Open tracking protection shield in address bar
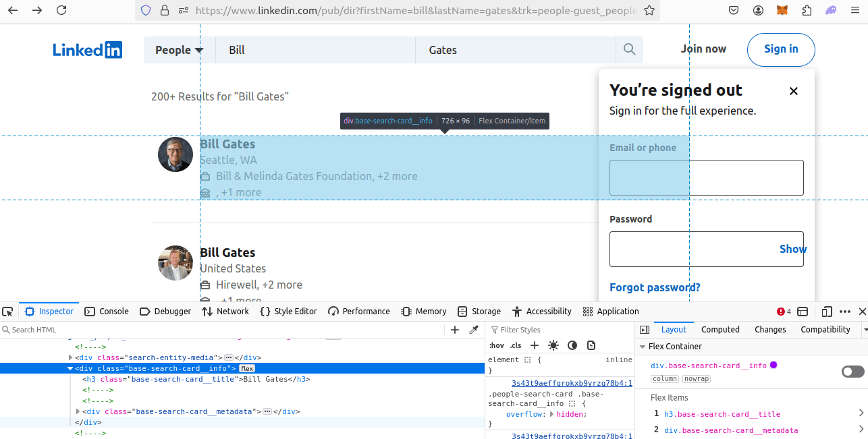868x439 pixels. [146, 11]
